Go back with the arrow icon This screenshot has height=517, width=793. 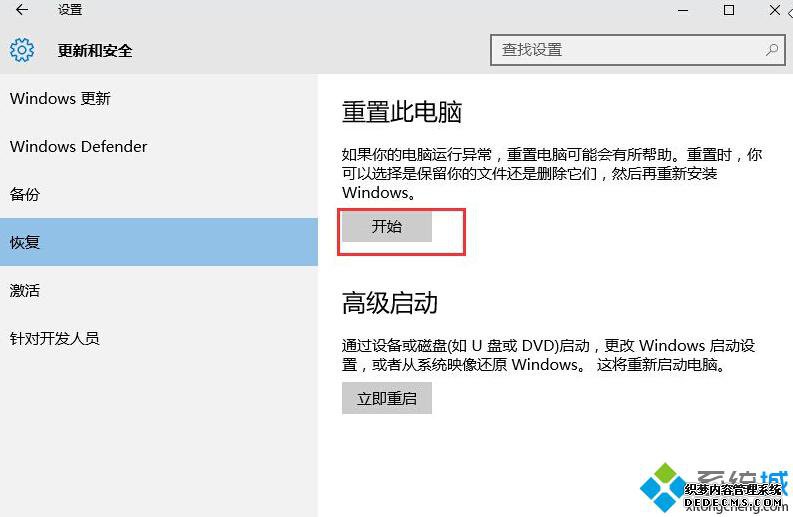point(22,10)
